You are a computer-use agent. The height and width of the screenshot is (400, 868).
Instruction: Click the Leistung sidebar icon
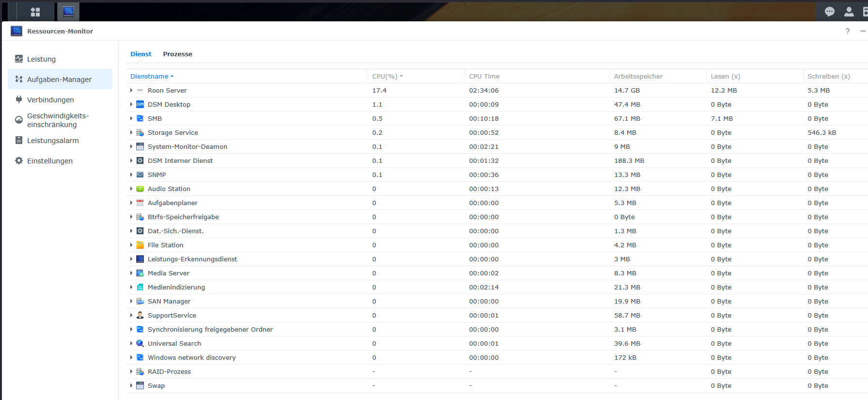tap(19, 59)
